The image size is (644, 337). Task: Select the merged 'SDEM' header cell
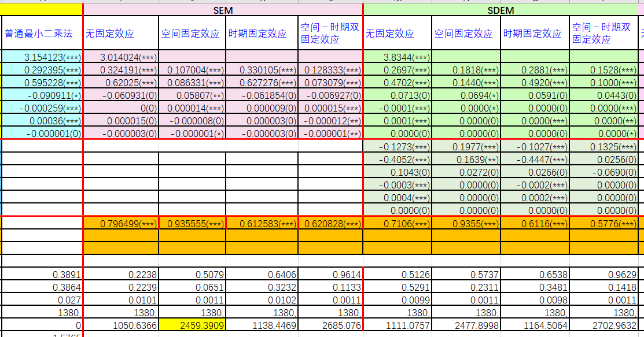(501, 10)
